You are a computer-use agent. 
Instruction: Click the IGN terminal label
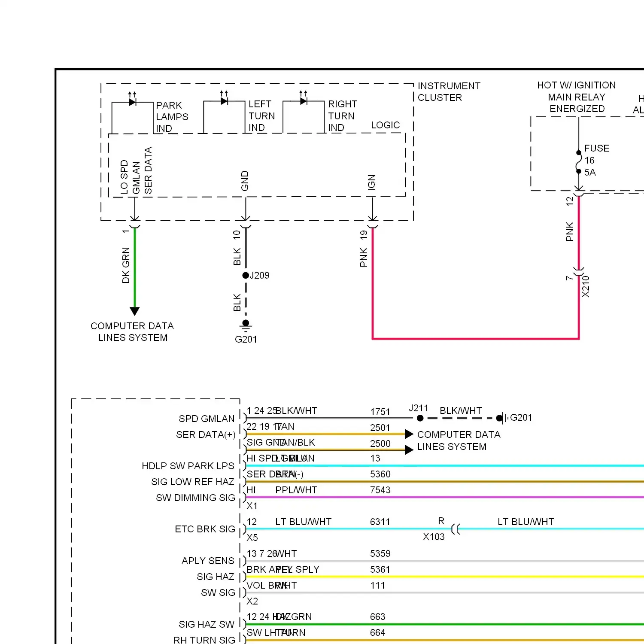(371, 182)
